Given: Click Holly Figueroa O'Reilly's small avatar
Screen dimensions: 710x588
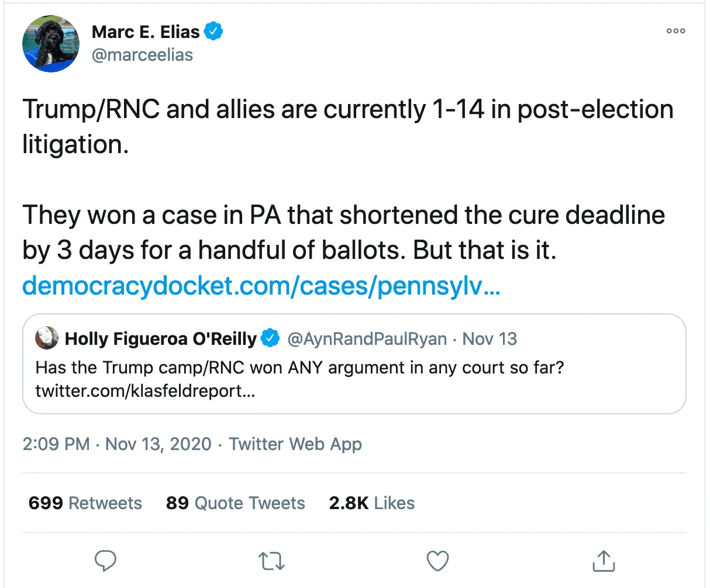Looking at the screenshot, I should [x=47, y=338].
